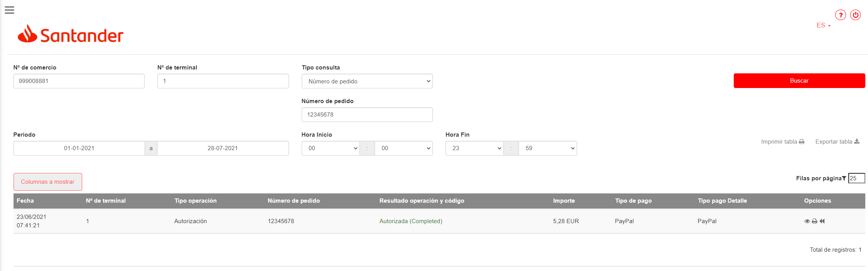This screenshot has width=868, height=271.
Task: Click the rewind refund icon in Opciones
Action: point(822,221)
